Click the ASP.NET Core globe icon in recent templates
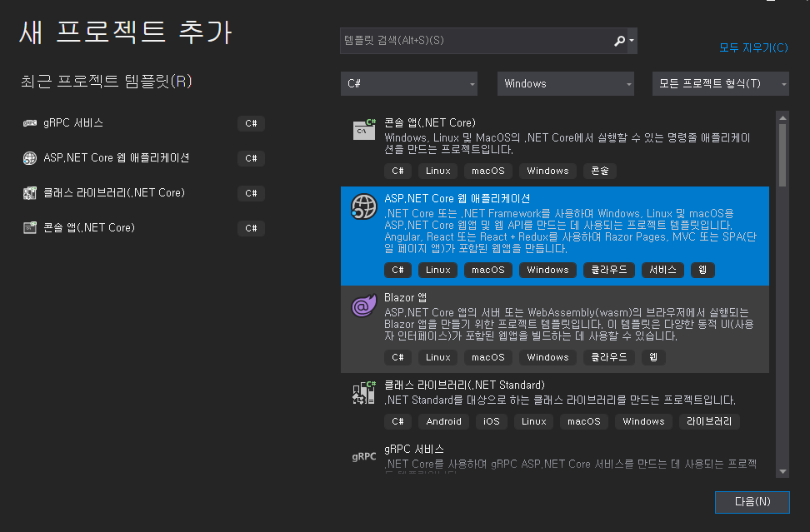 point(30,158)
